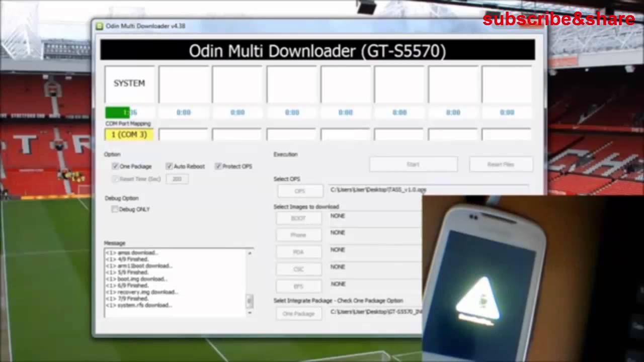Click the scroll up arrow in Message log

(x=250, y=253)
